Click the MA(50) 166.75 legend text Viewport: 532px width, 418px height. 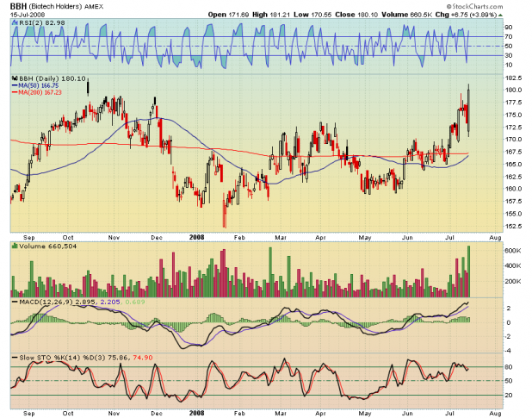pyautogui.click(x=39, y=85)
